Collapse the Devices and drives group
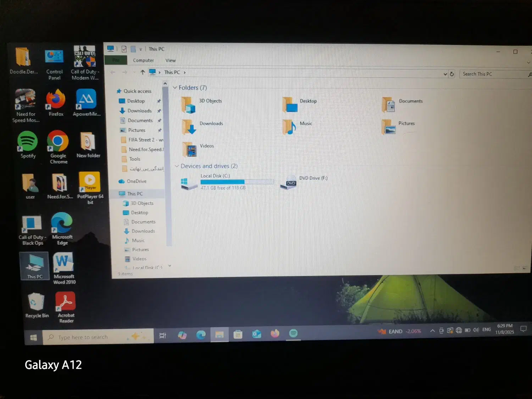This screenshot has width=532, height=399. [x=177, y=166]
